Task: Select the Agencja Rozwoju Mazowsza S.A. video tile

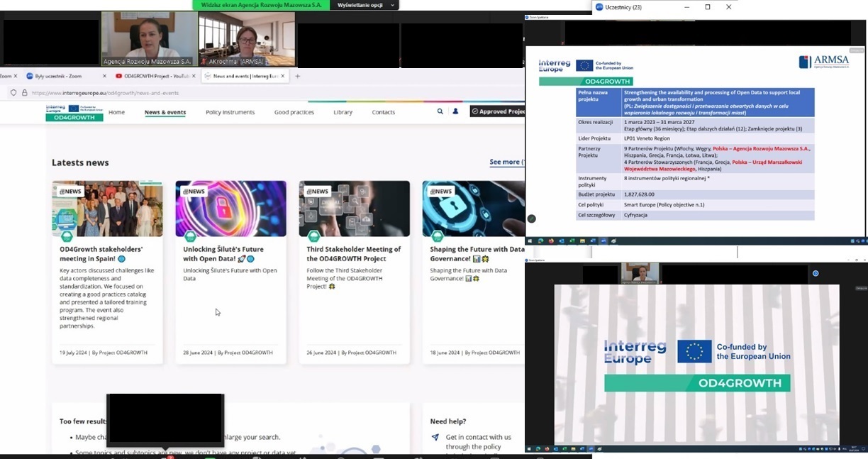Action: [x=149, y=39]
